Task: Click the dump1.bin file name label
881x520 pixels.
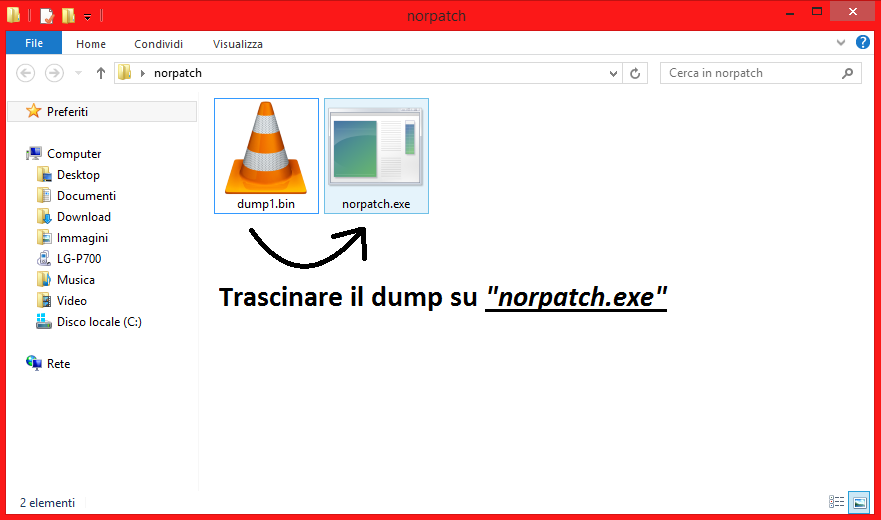Action: 266,204
